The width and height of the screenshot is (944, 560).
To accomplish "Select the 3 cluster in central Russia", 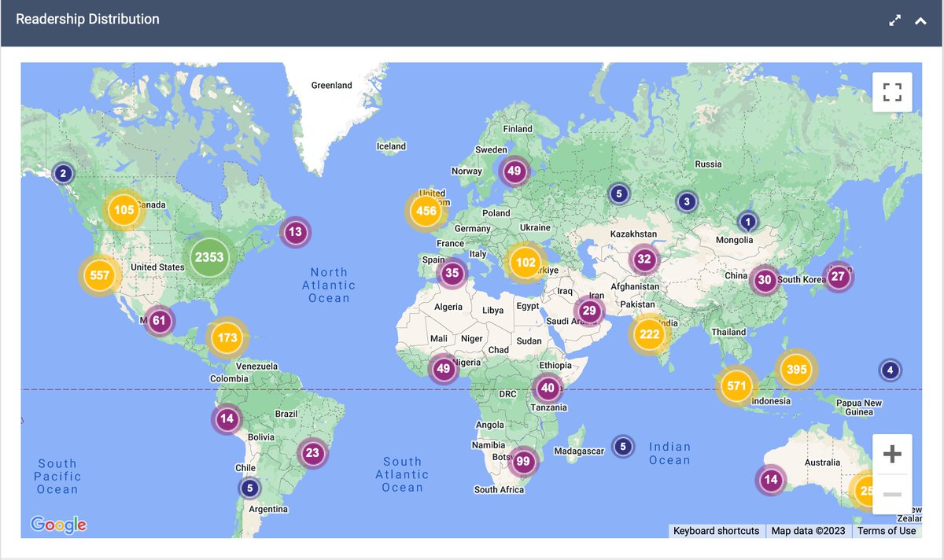I will (x=687, y=202).
